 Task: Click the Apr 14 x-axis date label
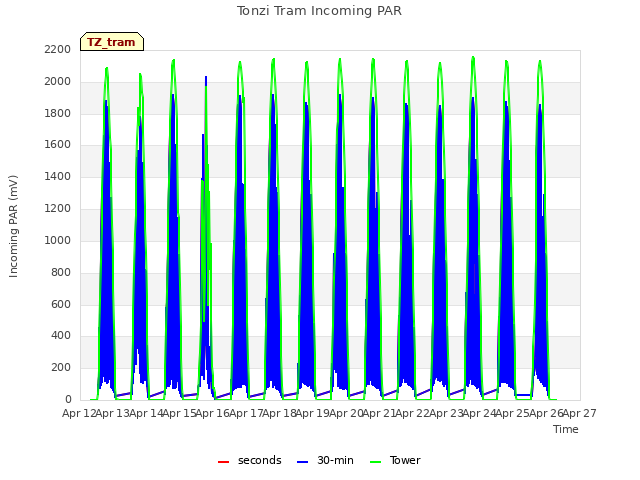(146, 413)
